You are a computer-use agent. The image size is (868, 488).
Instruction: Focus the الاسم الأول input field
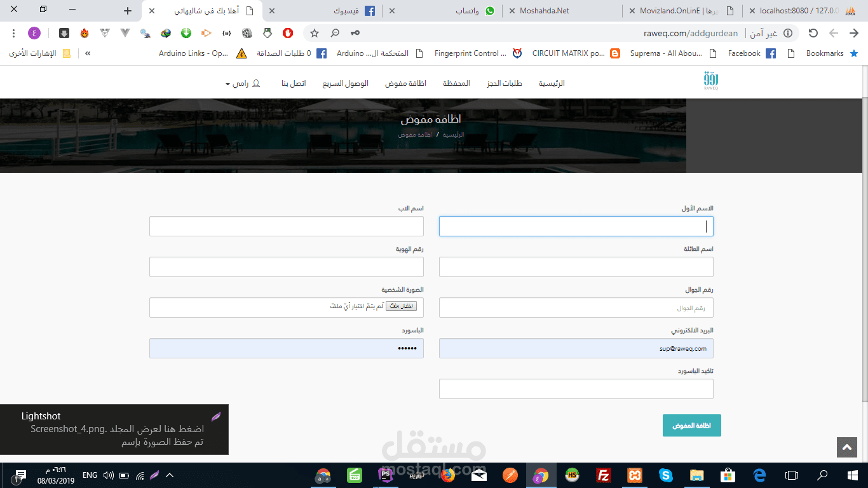tap(576, 226)
